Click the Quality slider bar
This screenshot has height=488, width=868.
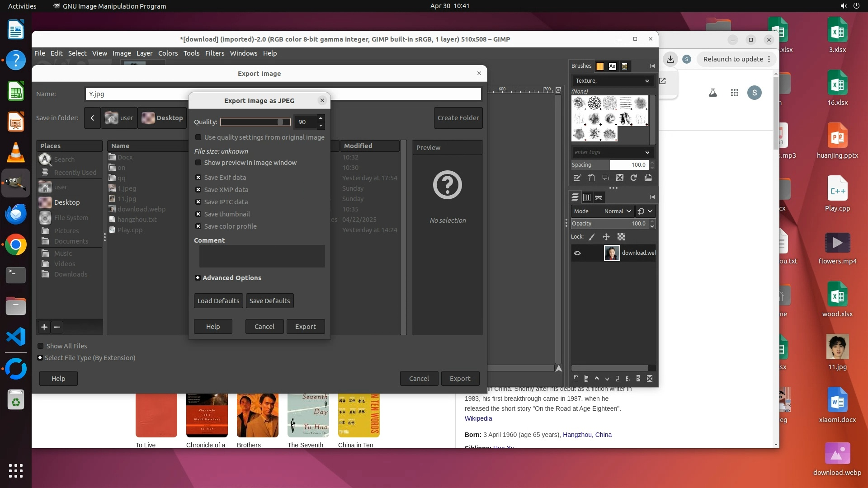coord(255,122)
